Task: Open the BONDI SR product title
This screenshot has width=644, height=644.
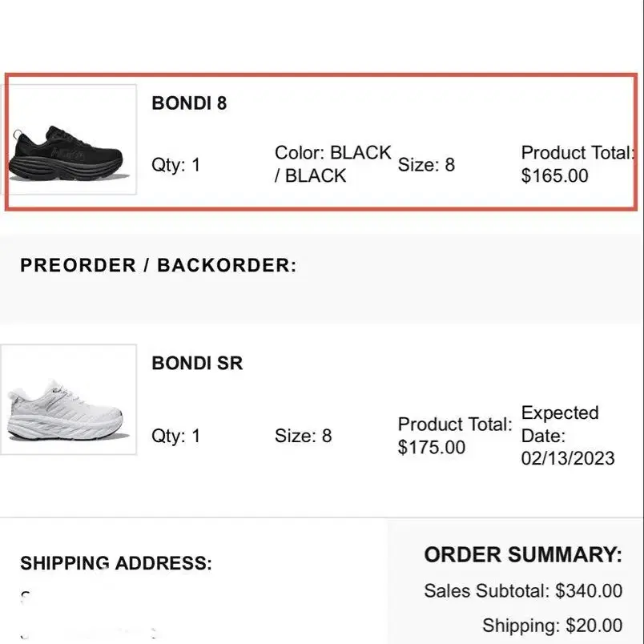Action: point(197,363)
